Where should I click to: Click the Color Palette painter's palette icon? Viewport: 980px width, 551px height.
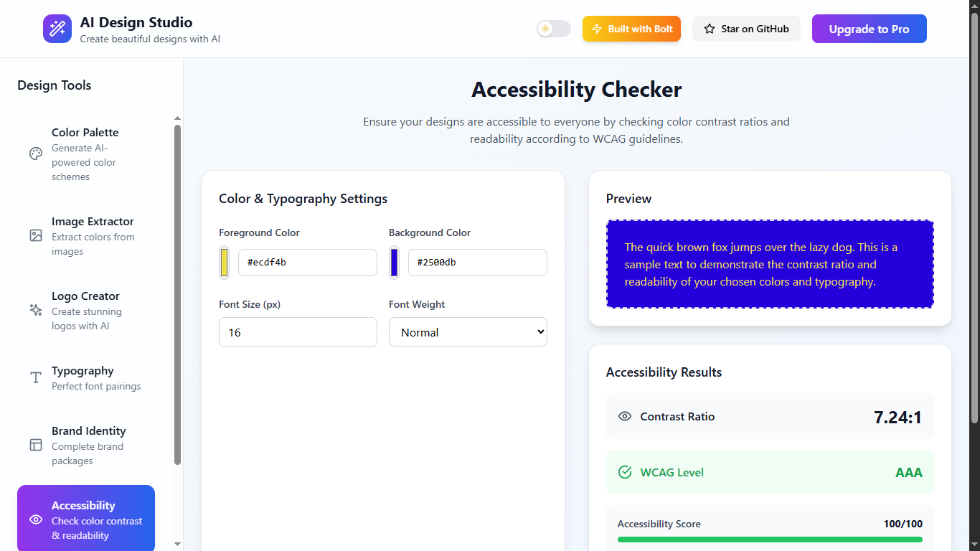[36, 154]
